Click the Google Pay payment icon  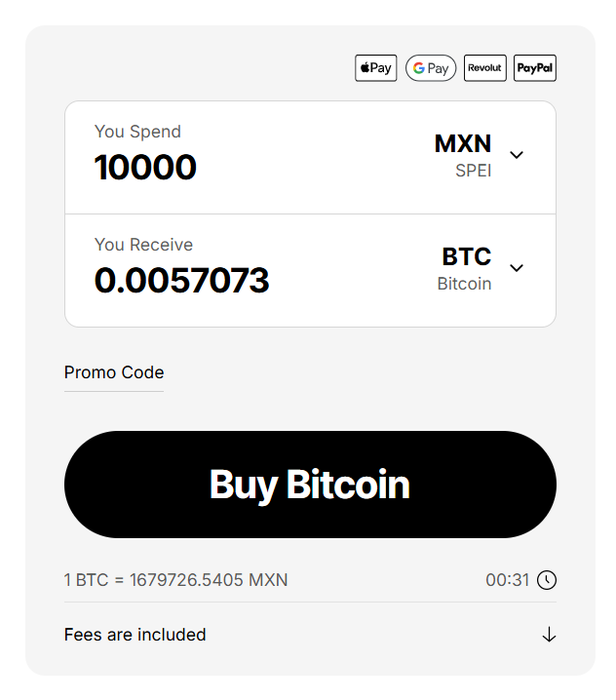(x=431, y=68)
